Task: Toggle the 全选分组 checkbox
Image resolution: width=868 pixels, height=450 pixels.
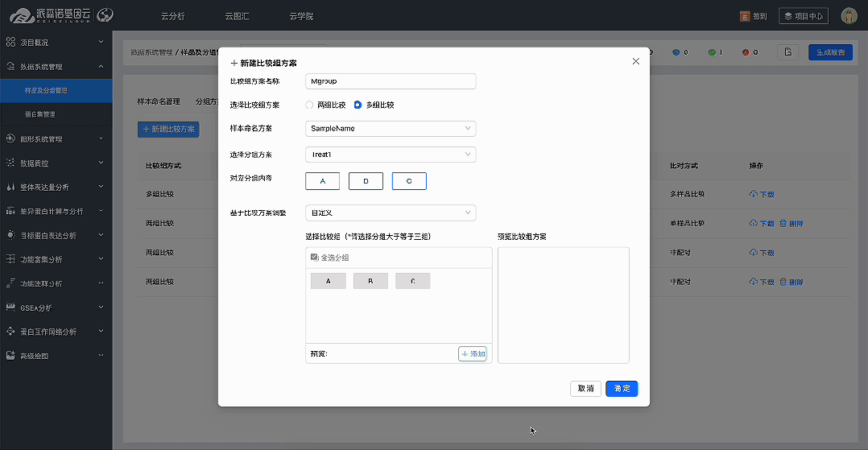Action: [x=315, y=258]
